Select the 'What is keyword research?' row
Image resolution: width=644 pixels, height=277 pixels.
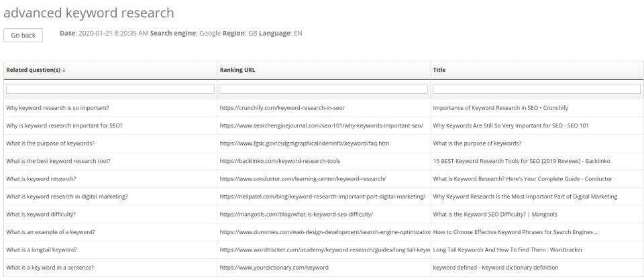[x=41, y=178]
